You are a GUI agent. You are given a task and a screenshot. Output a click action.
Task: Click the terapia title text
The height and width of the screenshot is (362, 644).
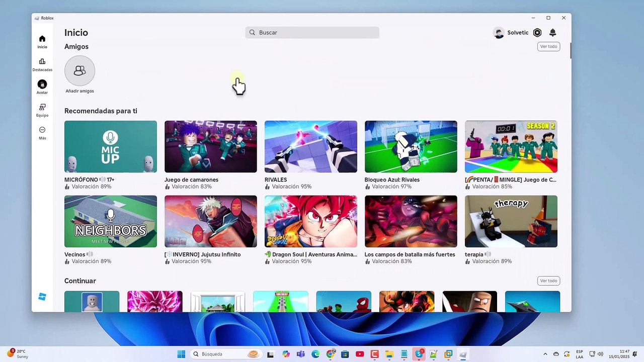478,254
